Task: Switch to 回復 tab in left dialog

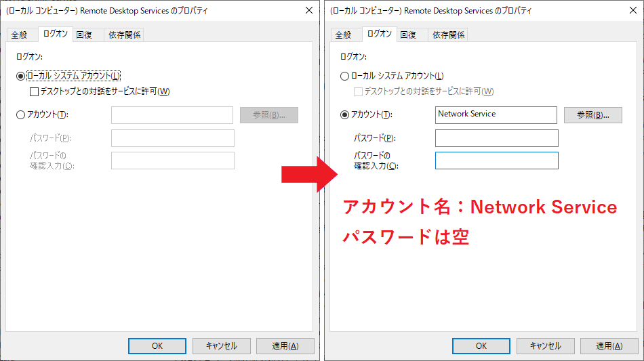Action: coord(84,35)
